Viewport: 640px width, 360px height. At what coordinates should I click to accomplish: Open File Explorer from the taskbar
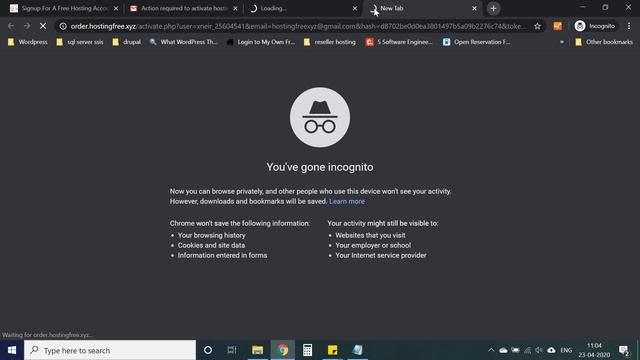point(258,350)
